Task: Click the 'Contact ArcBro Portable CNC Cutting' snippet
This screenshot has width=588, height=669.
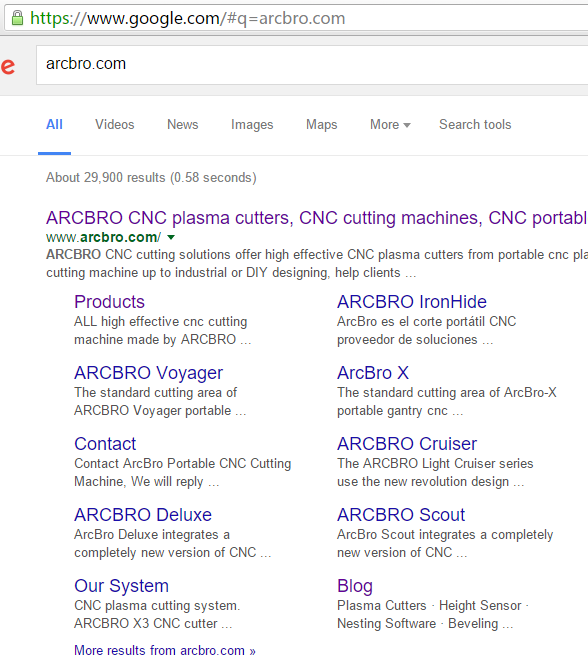Action: coord(183,464)
